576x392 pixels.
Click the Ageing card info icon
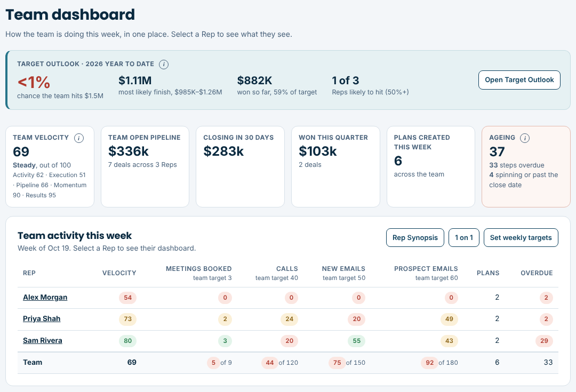[x=525, y=138]
